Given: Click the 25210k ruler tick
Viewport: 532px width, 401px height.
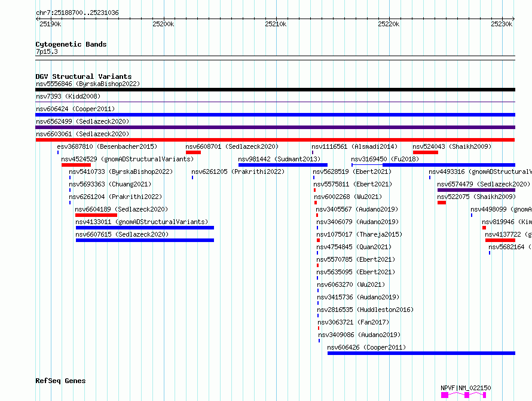Looking at the screenshot, I should point(276,24).
